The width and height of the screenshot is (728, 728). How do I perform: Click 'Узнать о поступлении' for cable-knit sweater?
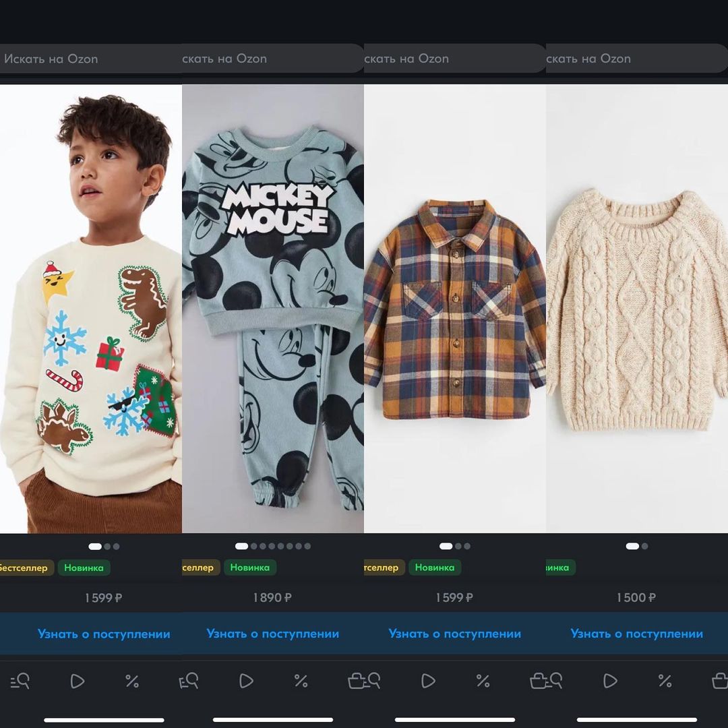pyautogui.click(x=636, y=634)
